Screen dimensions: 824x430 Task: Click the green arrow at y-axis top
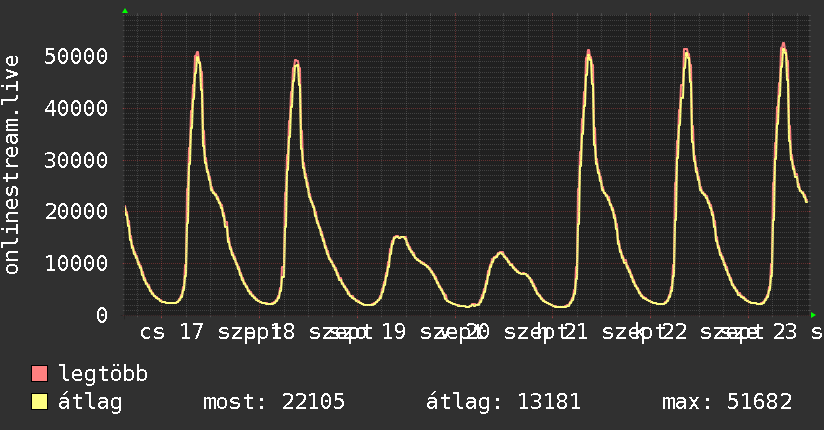point(125,11)
